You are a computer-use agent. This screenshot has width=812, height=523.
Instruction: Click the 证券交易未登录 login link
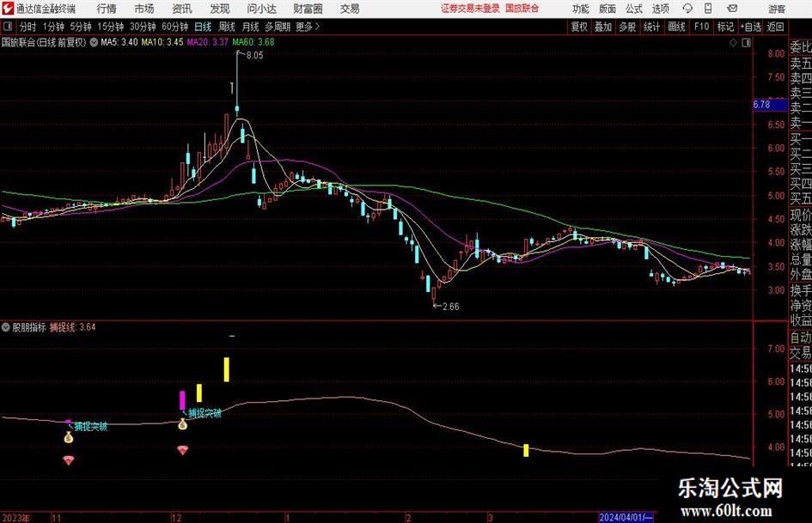470,9
